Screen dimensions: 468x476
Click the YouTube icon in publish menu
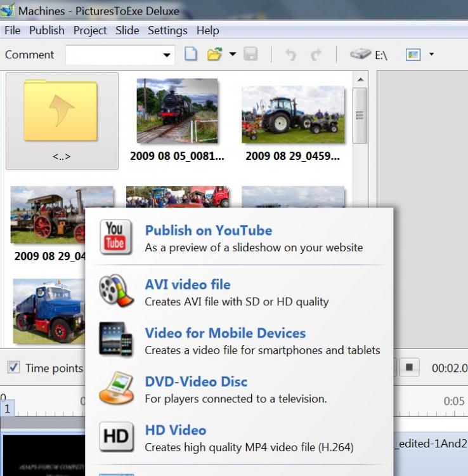click(x=115, y=237)
